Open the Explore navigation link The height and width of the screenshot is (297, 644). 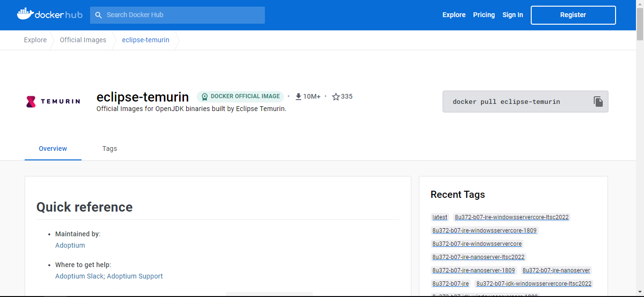point(454,15)
